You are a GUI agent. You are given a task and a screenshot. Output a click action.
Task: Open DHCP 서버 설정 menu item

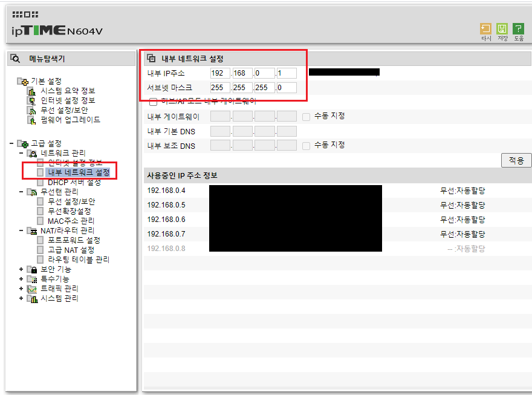(74, 183)
